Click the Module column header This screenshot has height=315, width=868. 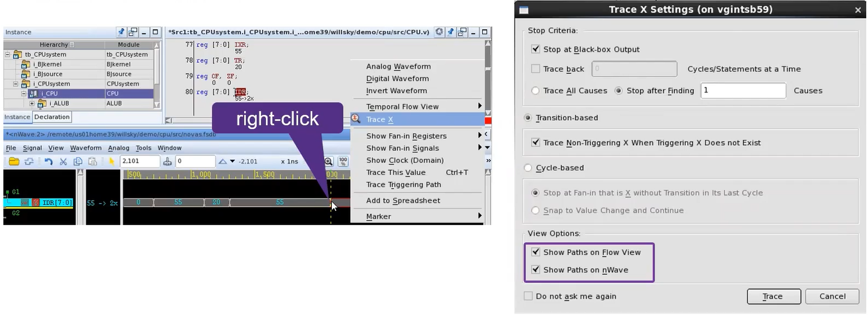click(128, 45)
